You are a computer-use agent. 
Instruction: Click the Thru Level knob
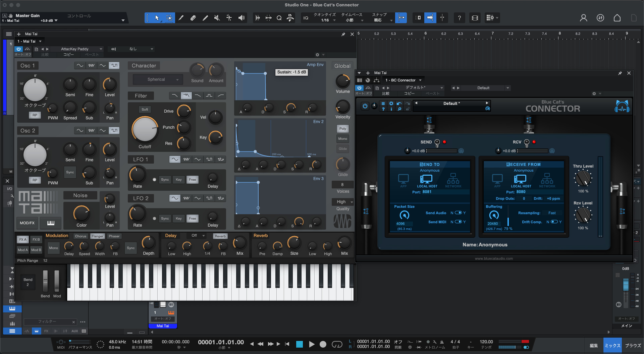[x=583, y=178]
